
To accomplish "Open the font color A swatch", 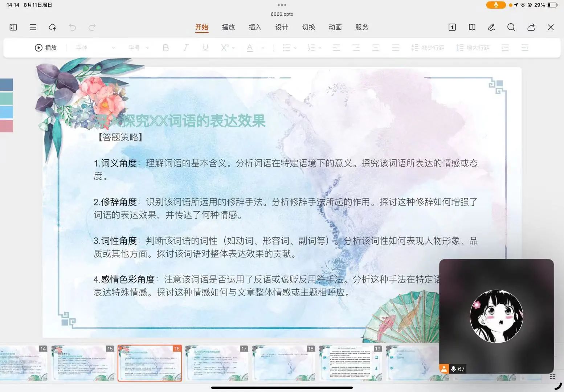I will (250, 48).
